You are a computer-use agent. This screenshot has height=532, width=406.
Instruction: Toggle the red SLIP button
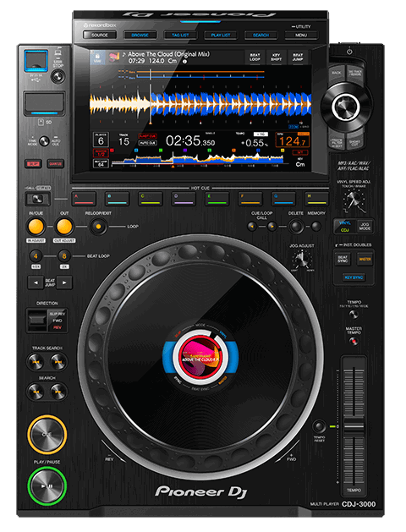tap(33, 164)
